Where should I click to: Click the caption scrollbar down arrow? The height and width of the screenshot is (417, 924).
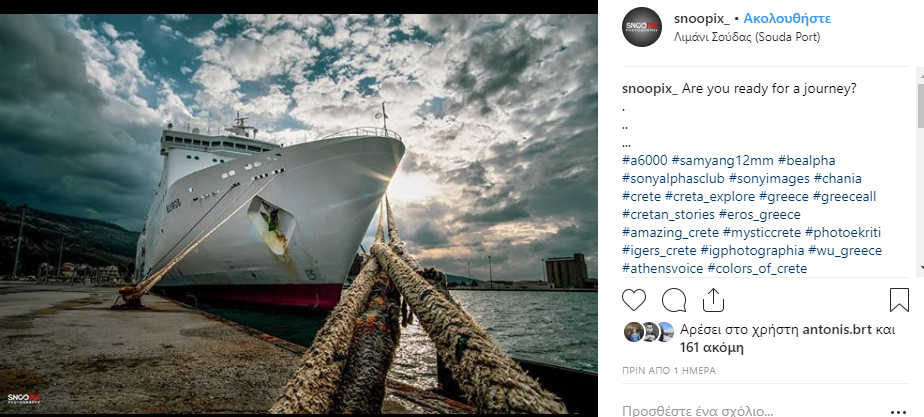coord(920,269)
